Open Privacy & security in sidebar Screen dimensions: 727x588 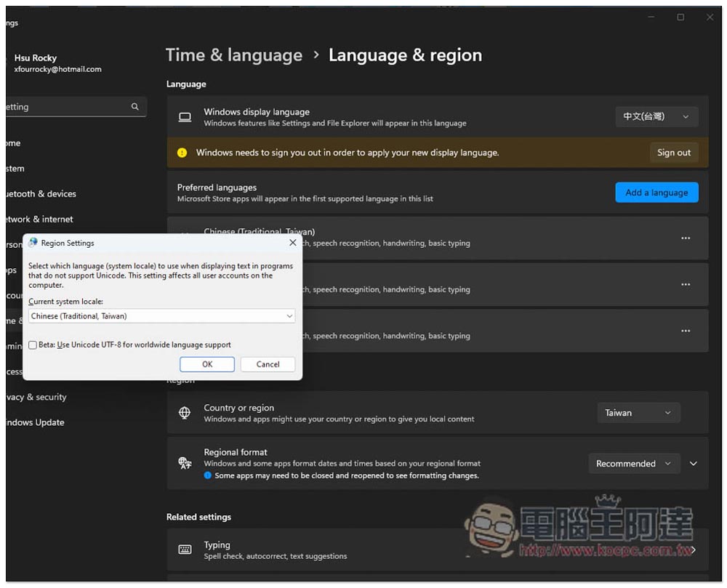coord(36,397)
